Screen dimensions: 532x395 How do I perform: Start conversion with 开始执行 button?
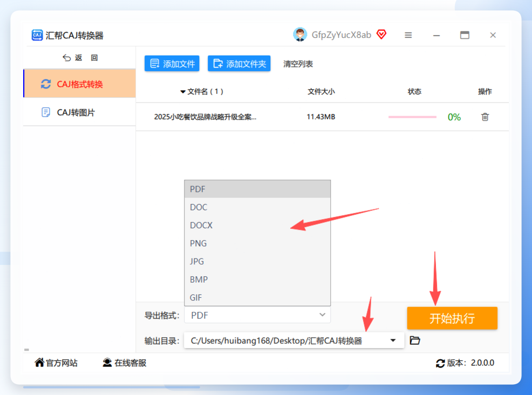point(452,318)
